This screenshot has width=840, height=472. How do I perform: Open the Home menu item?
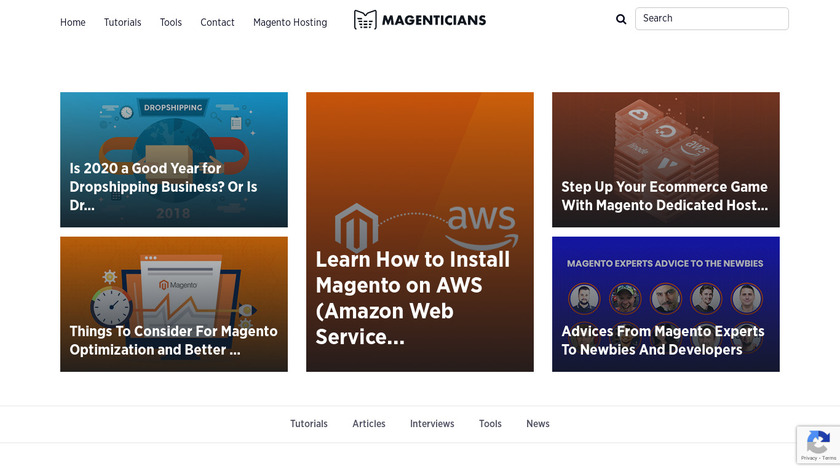tap(73, 23)
